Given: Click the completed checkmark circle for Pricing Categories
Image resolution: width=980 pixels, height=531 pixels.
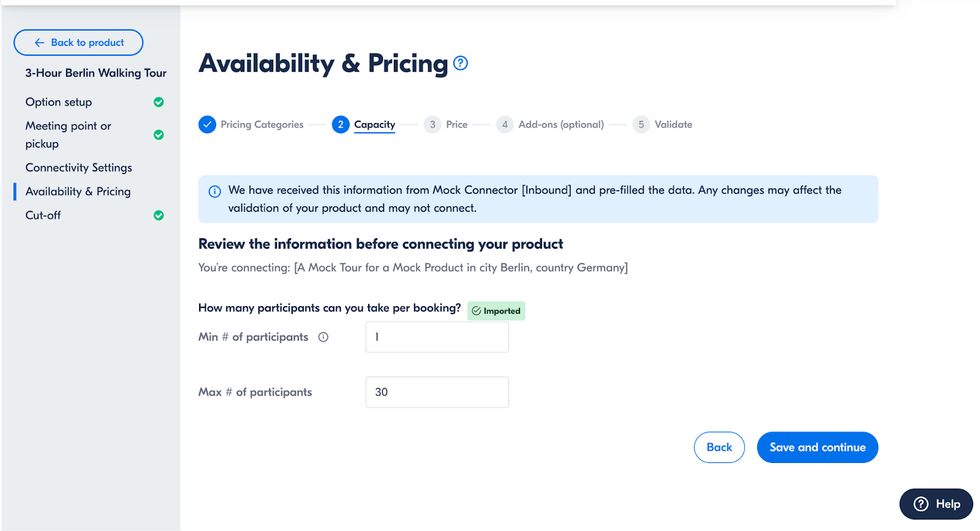Looking at the screenshot, I should click(x=207, y=124).
